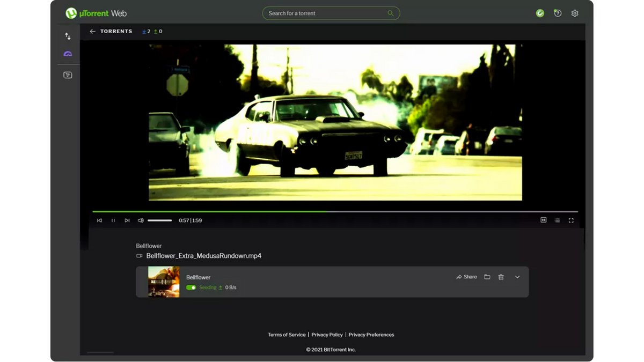
Task: Open the video playlist icon
Action: point(557,220)
